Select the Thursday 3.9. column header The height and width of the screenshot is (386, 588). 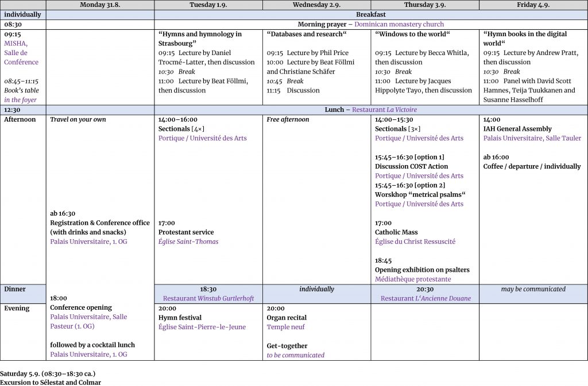tap(424, 5)
